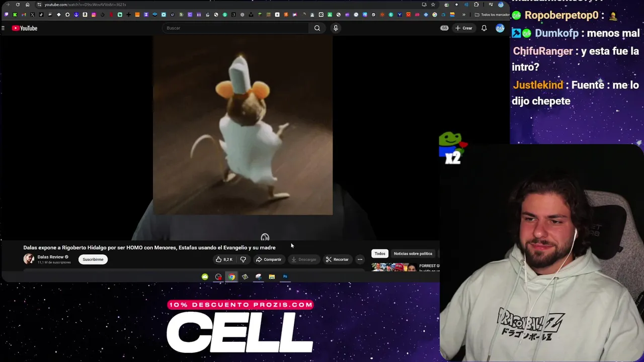The width and height of the screenshot is (644, 362).
Task: Focus the Buscar search field
Action: [x=235, y=28]
